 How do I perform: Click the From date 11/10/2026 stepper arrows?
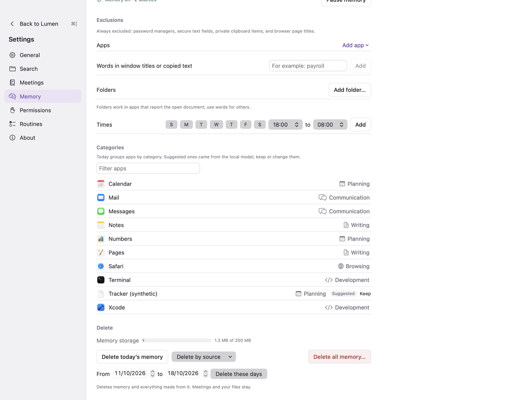click(153, 374)
